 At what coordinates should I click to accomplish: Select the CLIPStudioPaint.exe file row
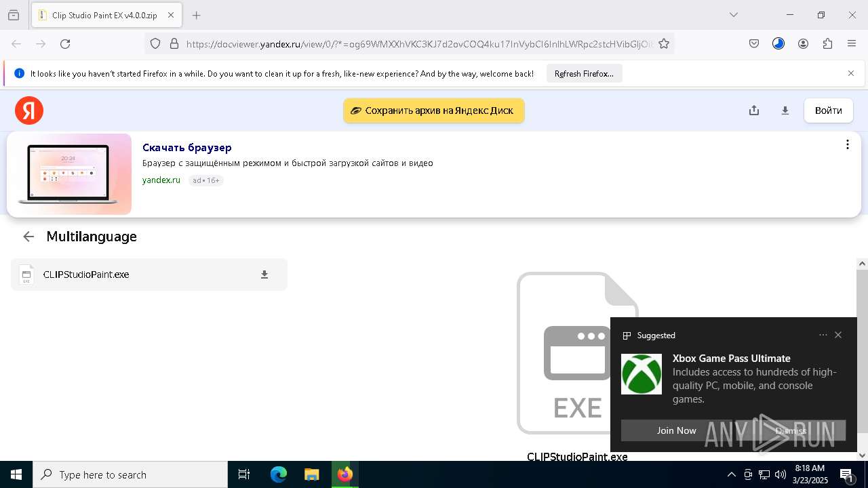click(149, 274)
